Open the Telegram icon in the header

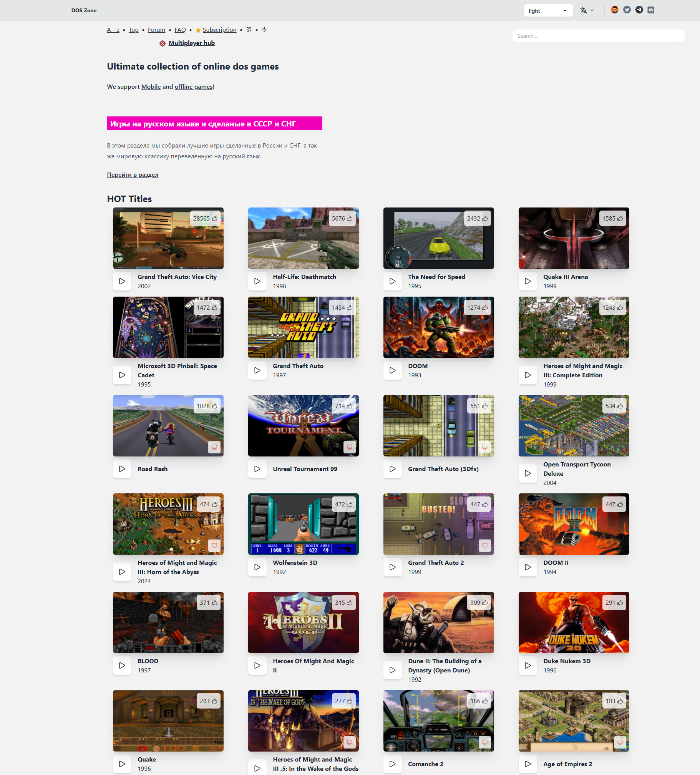639,10
